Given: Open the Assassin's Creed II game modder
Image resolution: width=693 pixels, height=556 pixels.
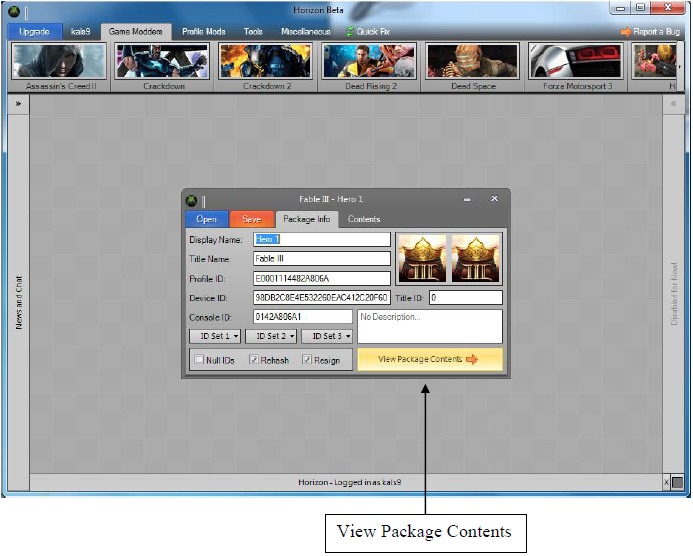Looking at the screenshot, I should pos(59,62).
